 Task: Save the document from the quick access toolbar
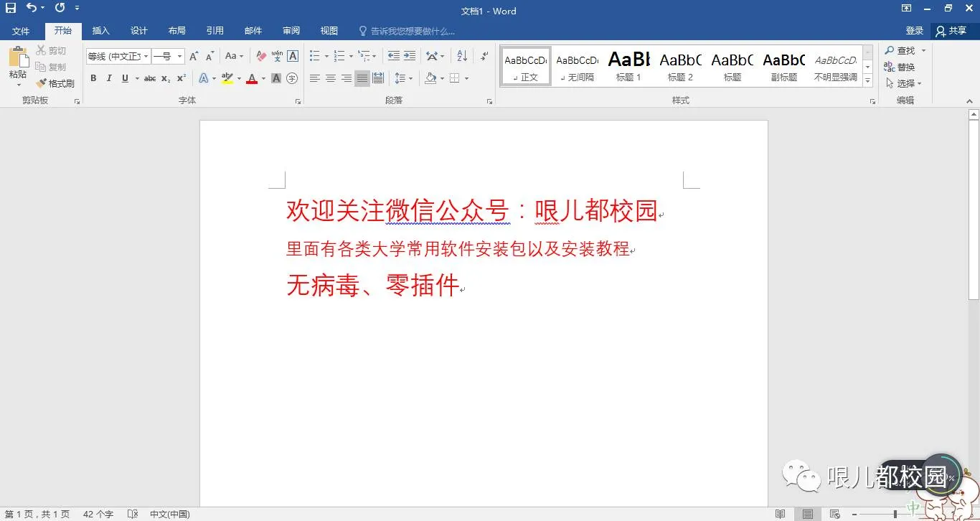tap(11, 8)
